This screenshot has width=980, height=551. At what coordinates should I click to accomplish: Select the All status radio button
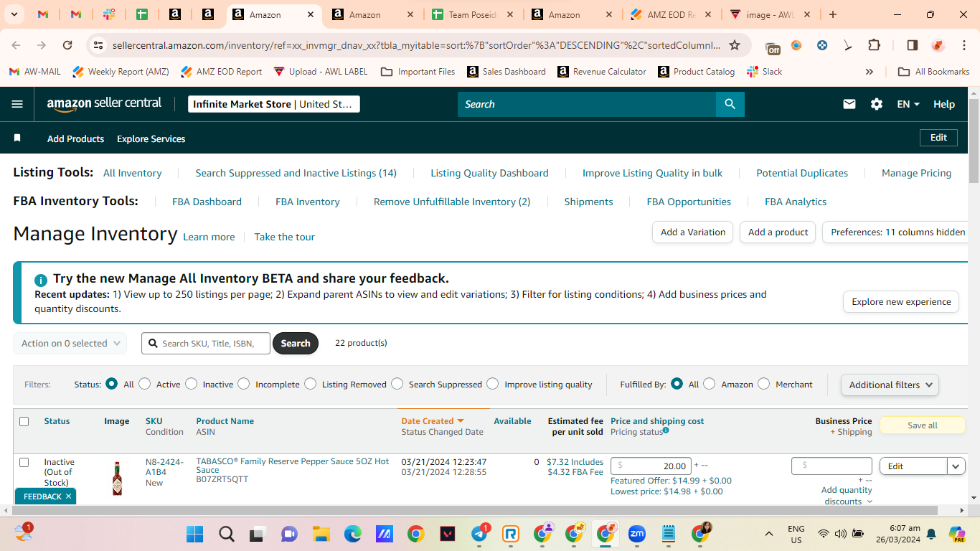[x=112, y=384]
